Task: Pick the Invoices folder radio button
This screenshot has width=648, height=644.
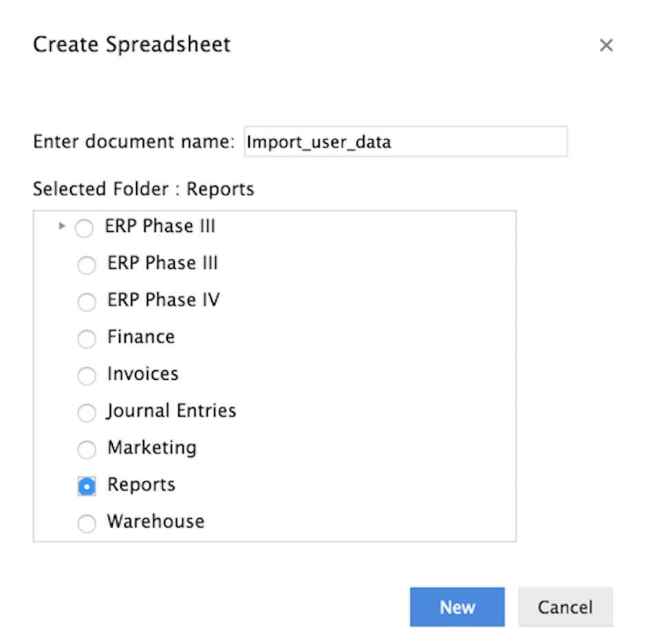Action: click(87, 376)
